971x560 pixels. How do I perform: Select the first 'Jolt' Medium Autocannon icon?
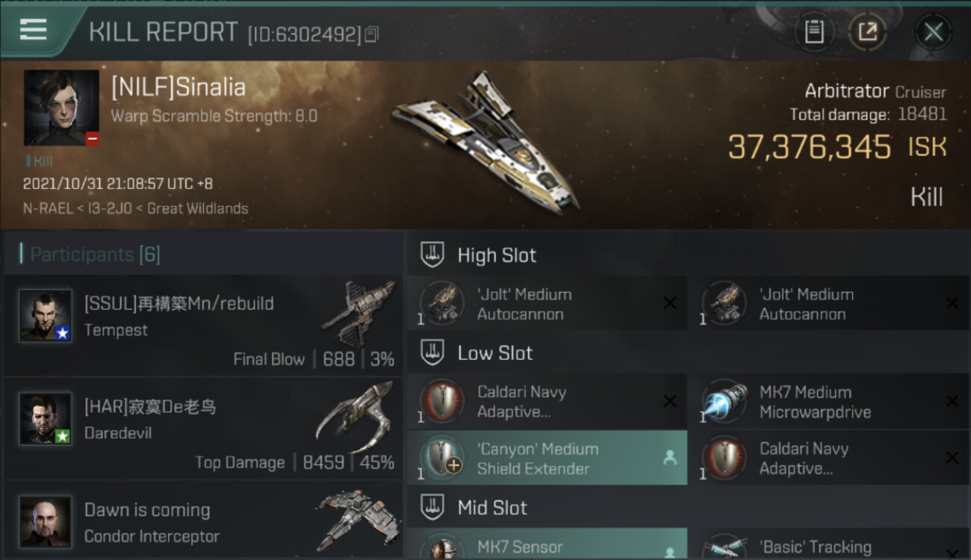441,304
